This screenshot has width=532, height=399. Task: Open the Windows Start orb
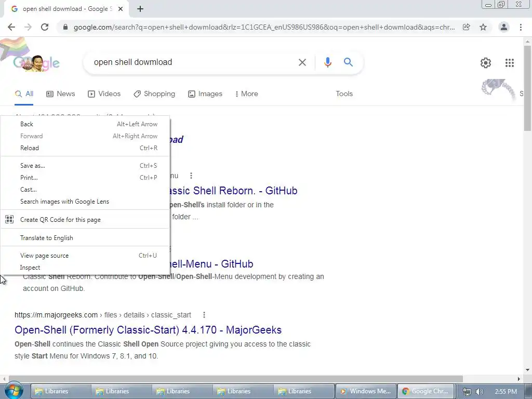[x=14, y=391]
